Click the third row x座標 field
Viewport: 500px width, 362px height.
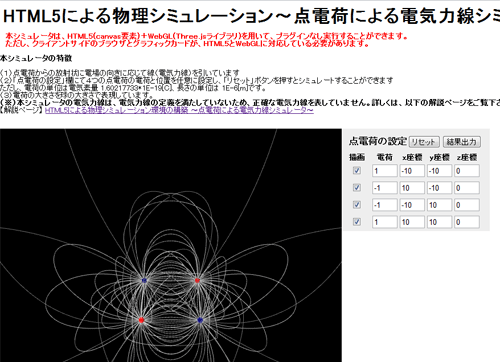click(412, 205)
